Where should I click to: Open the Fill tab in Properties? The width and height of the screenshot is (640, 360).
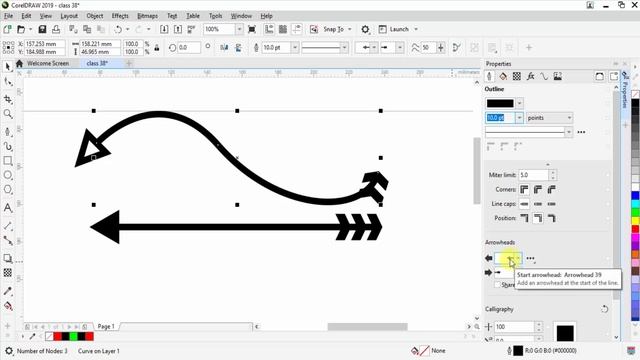point(503,76)
